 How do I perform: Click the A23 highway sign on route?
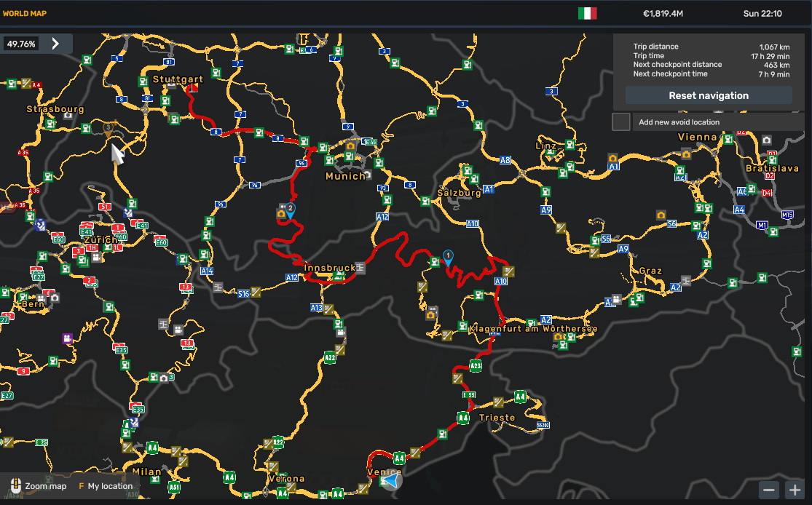coord(476,365)
